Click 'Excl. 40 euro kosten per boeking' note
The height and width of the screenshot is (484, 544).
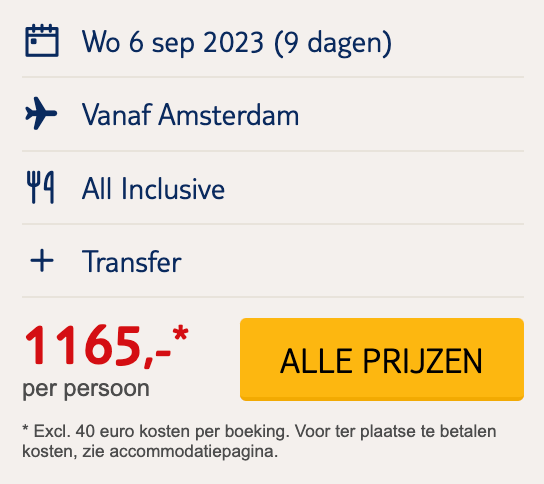point(161,432)
